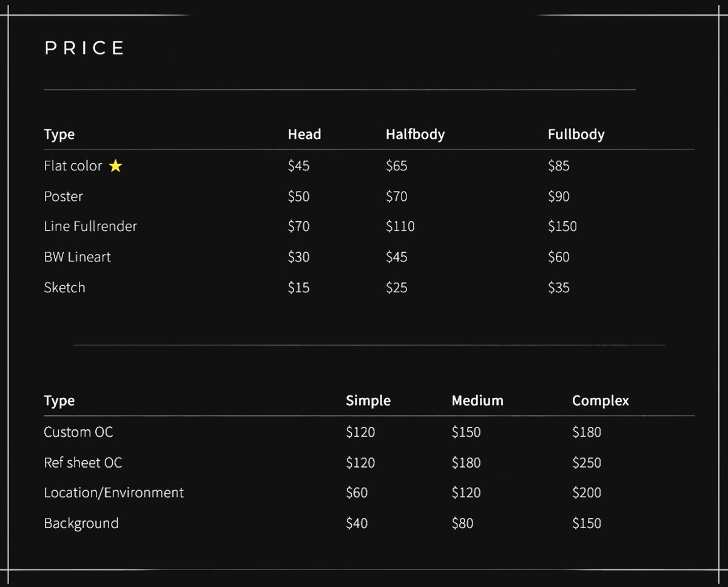Click the Complex column header
This screenshot has width=728, height=587.
pyautogui.click(x=601, y=401)
